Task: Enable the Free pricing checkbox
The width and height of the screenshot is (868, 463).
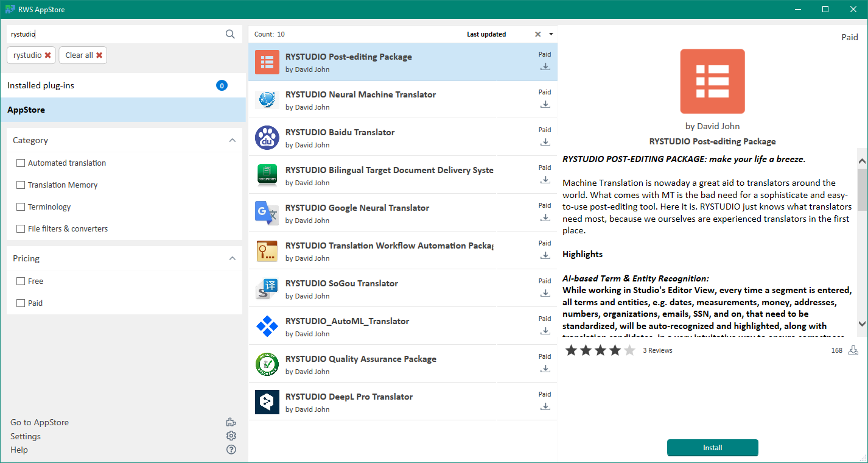Action: [x=21, y=281]
